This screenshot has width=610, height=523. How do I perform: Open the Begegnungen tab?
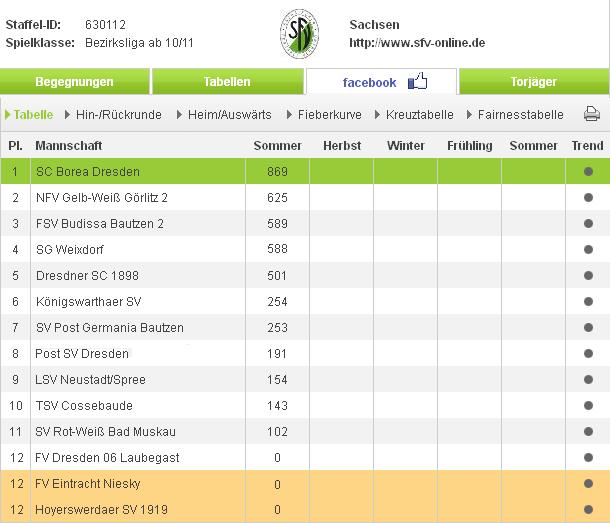74,81
